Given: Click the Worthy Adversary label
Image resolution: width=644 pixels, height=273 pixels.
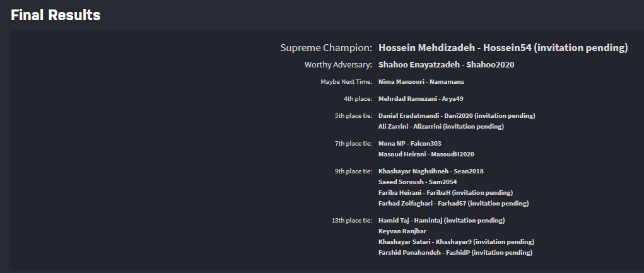Looking at the screenshot, I should click(338, 64).
